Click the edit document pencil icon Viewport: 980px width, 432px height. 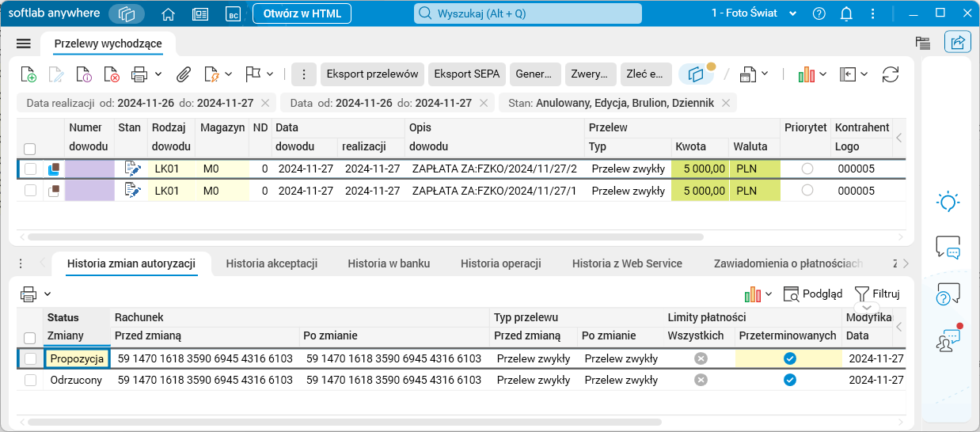(x=56, y=74)
